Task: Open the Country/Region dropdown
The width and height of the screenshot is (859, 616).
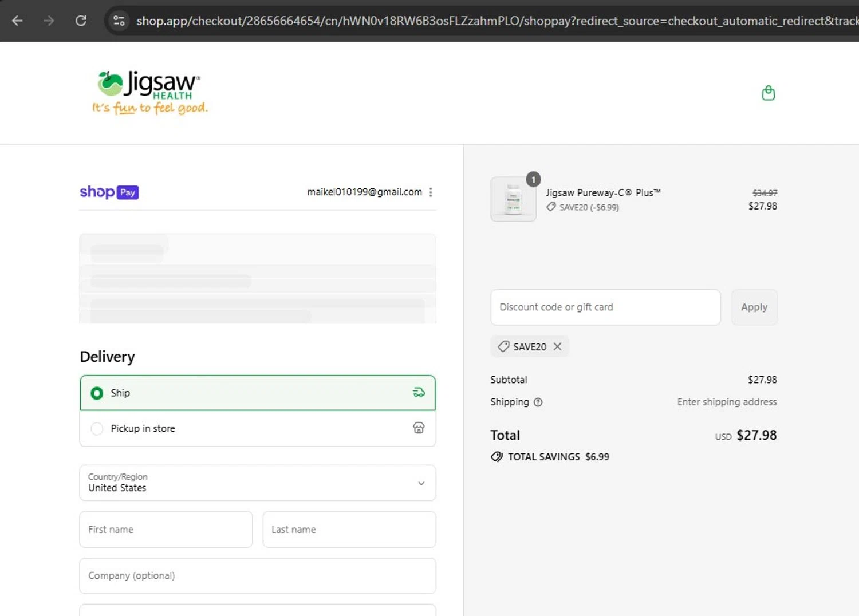Action: click(258, 483)
